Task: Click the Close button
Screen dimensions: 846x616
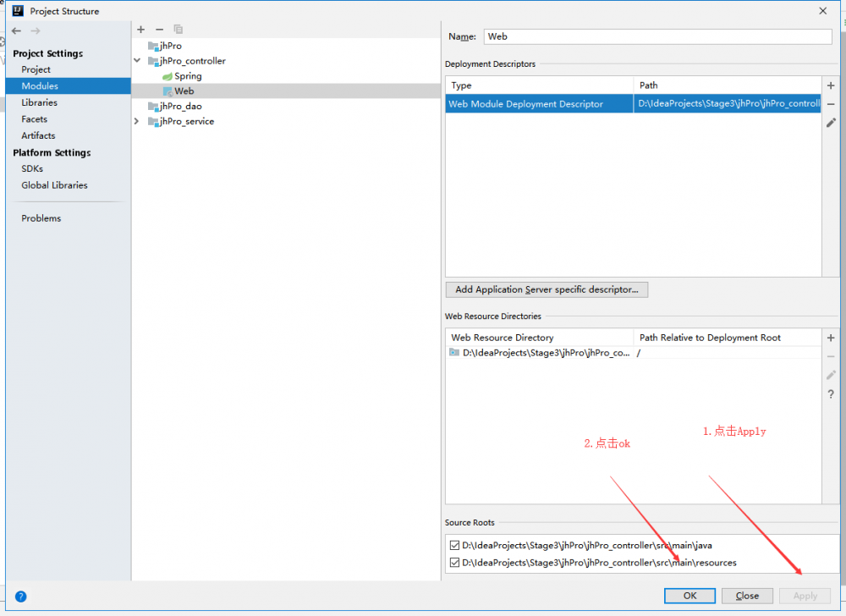Action: [x=747, y=596]
